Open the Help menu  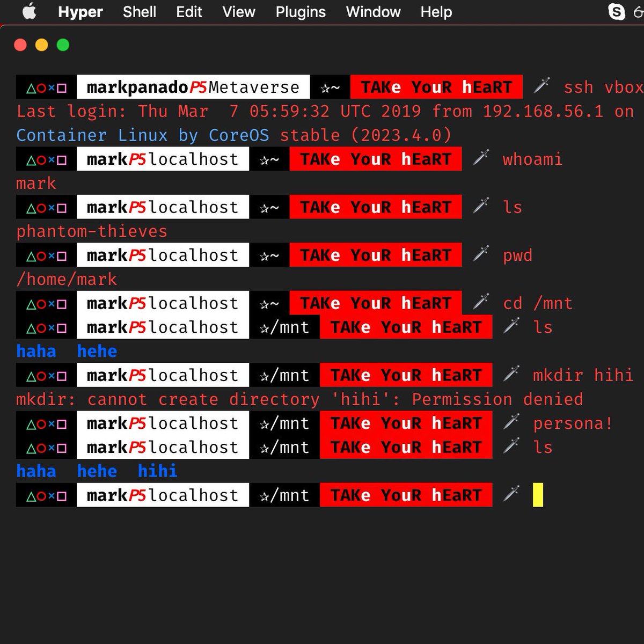click(435, 12)
